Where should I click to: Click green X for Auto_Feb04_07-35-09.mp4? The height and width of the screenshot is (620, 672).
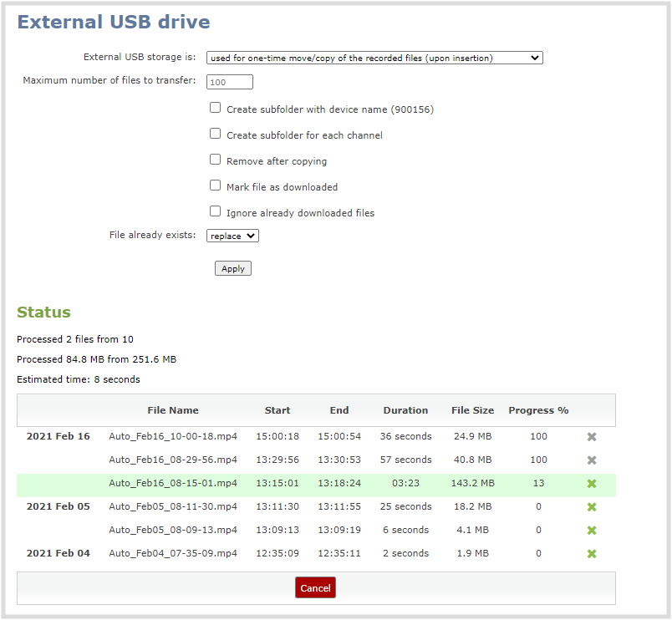592,554
